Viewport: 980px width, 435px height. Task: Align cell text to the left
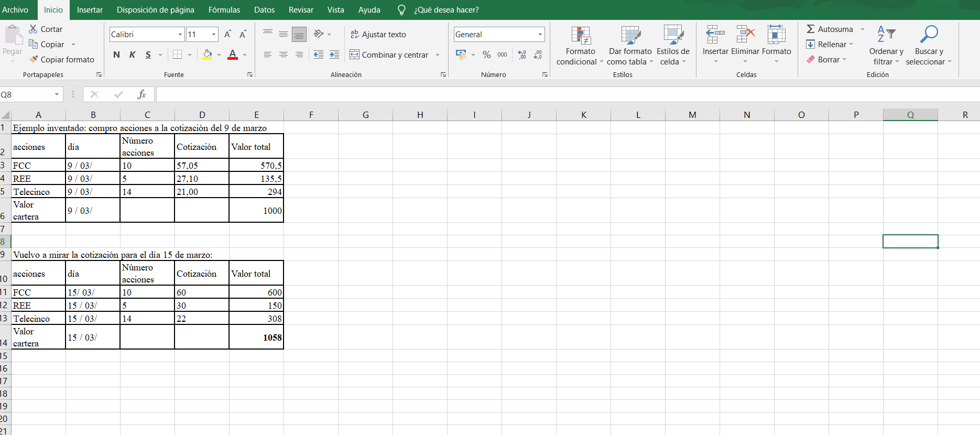pos(268,55)
